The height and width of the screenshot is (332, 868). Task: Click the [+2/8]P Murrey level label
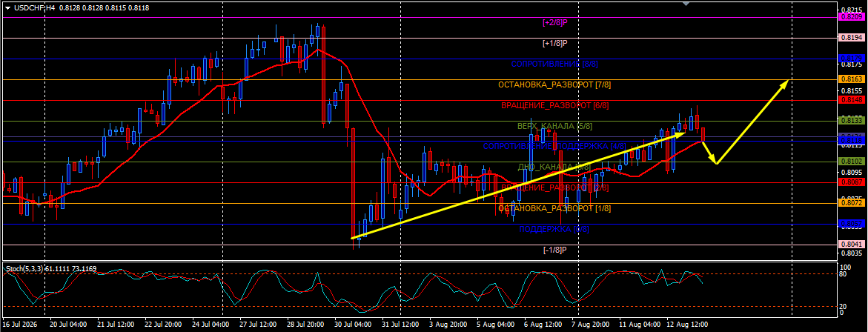tap(555, 23)
